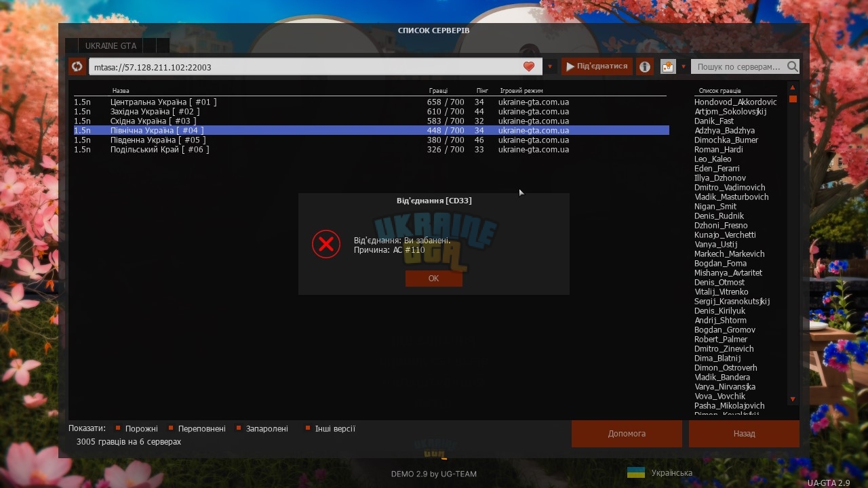868x488 pixels.
Task: Sort by the Ігровий режим column
Action: [x=521, y=91]
